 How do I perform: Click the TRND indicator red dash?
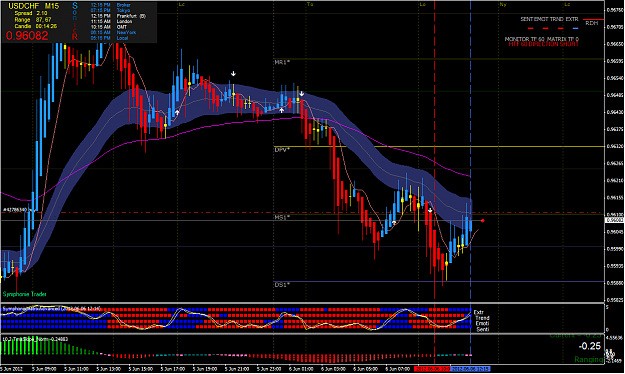click(x=560, y=28)
